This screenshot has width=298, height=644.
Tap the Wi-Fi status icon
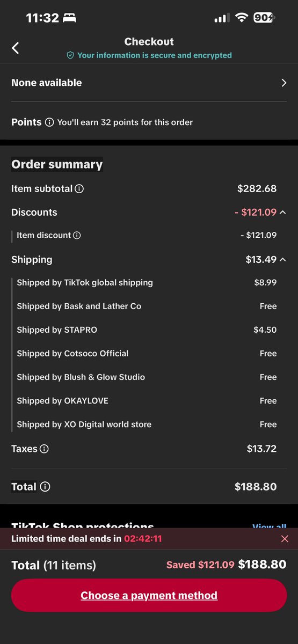point(241,18)
